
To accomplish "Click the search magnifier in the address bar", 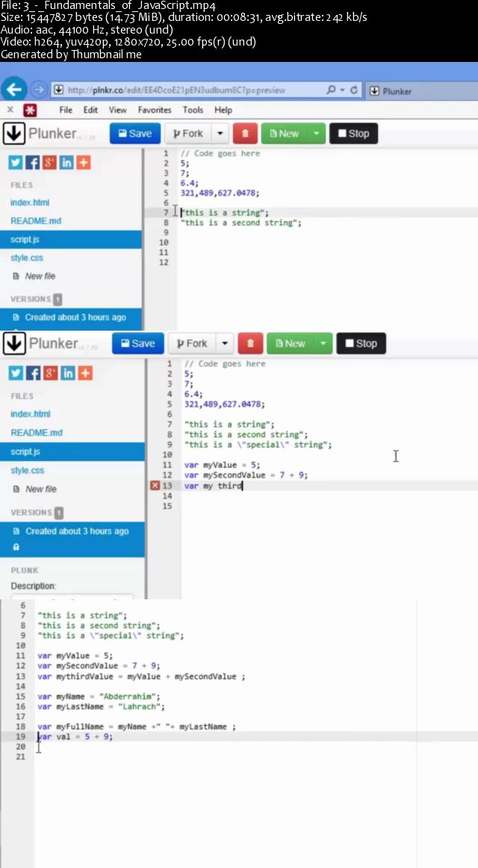I will (331, 90).
